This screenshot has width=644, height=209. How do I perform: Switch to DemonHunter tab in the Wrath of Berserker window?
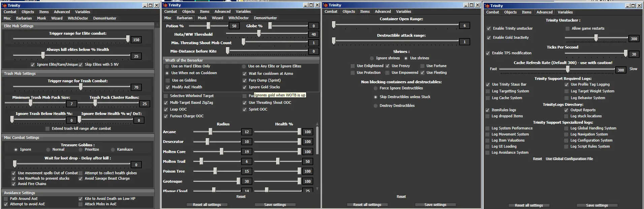pyautogui.click(x=265, y=18)
